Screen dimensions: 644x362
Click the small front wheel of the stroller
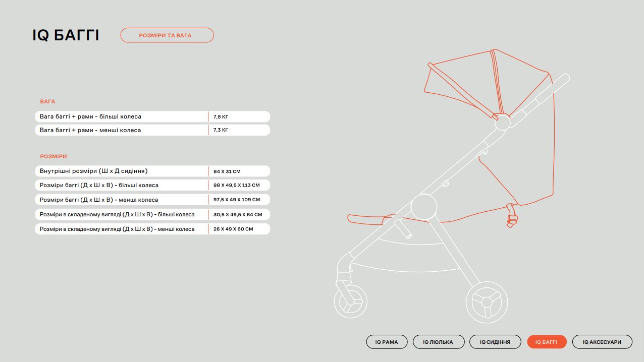(350, 302)
